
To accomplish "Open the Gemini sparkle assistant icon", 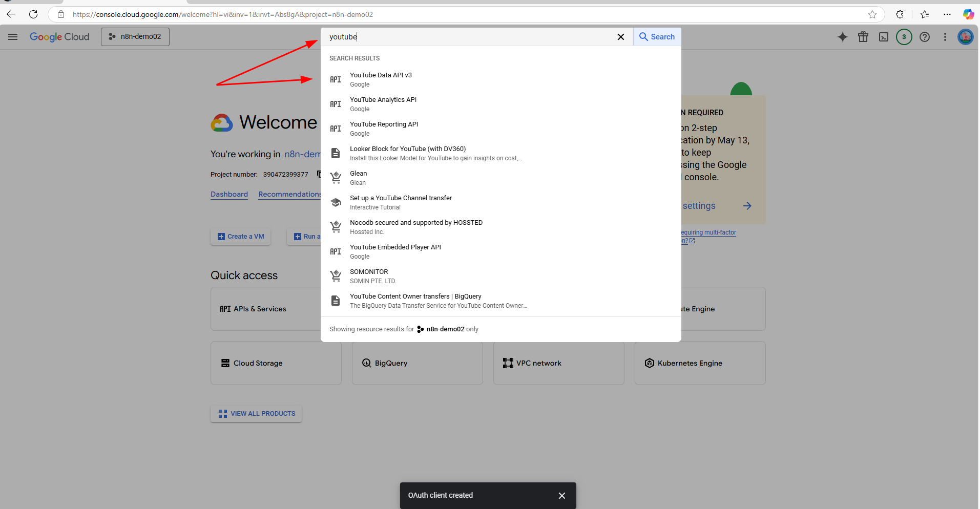I will 843,37.
